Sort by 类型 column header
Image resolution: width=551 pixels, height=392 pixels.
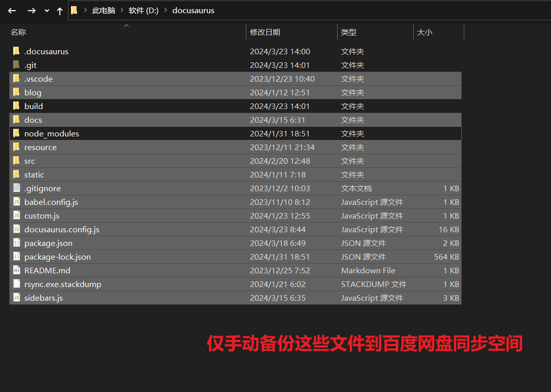pyautogui.click(x=349, y=32)
